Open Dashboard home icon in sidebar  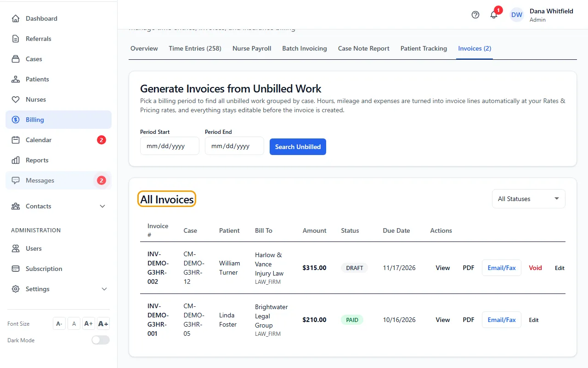(x=16, y=18)
